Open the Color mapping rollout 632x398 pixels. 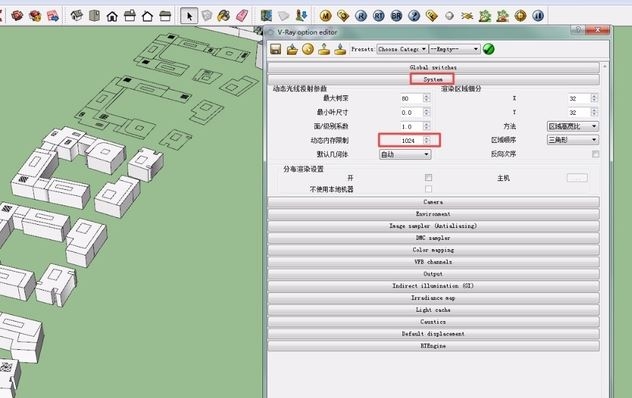coord(433,250)
